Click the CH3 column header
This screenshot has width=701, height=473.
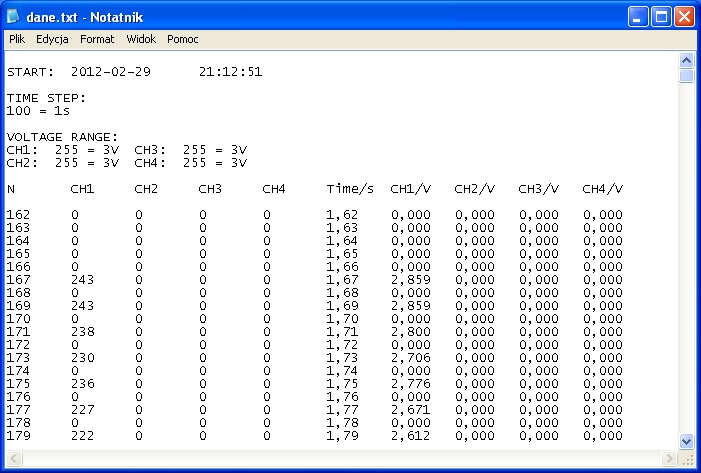(210, 189)
